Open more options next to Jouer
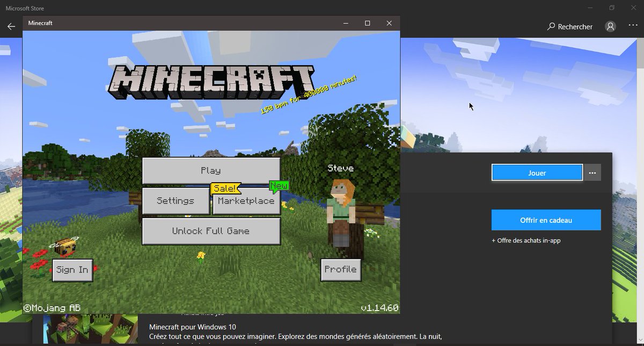The image size is (644, 346). [592, 173]
